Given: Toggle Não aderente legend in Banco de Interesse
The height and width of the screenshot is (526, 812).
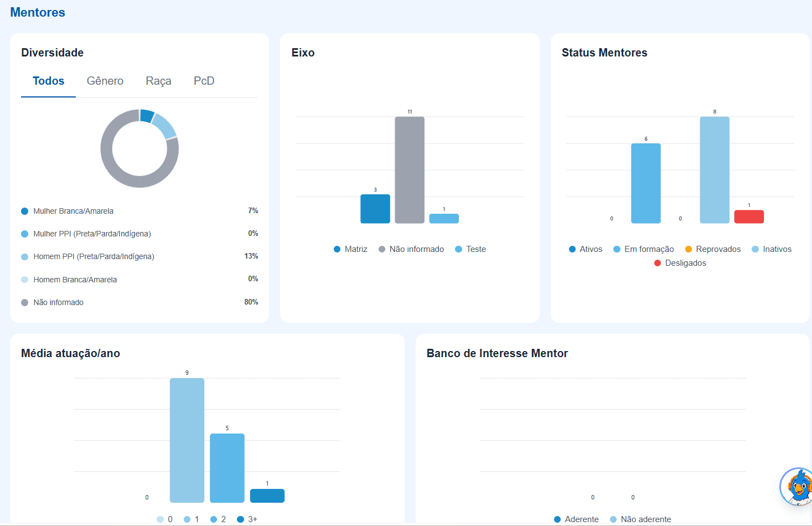Looking at the screenshot, I should [x=640, y=519].
